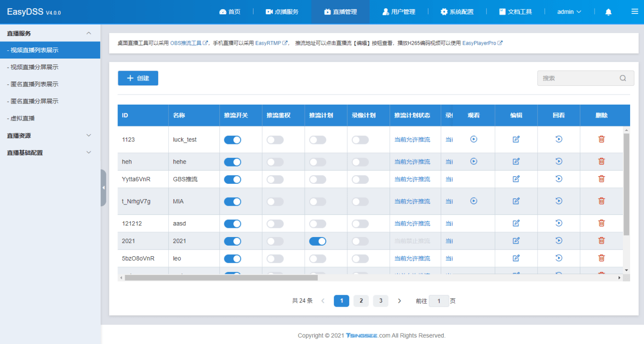Image resolution: width=644 pixels, height=344 pixels.
Task: Click the notification bell icon
Action: click(609, 12)
